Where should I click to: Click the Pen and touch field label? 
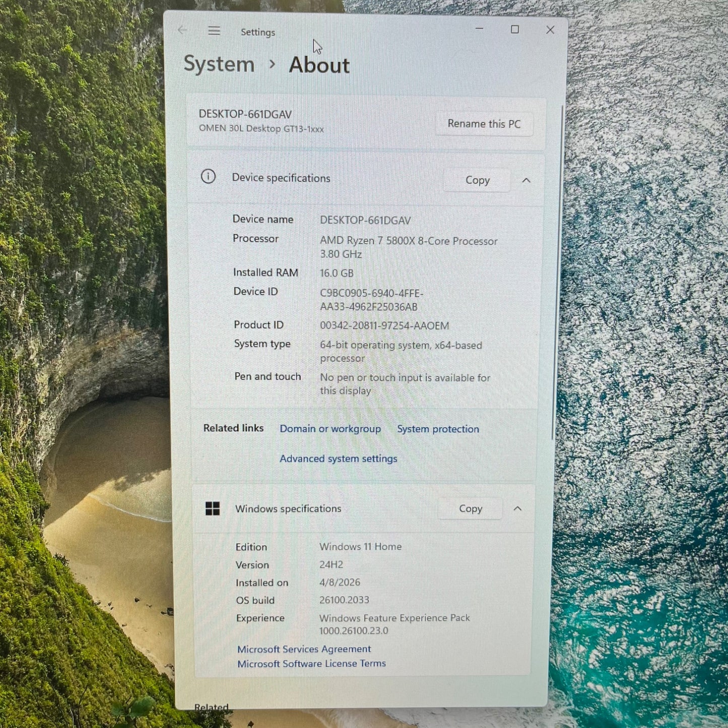[268, 377]
